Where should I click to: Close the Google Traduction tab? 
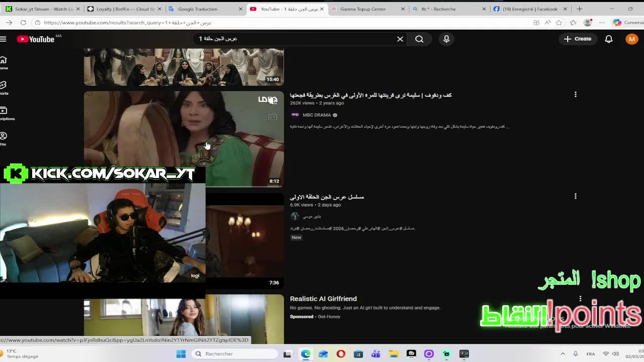[240, 9]
